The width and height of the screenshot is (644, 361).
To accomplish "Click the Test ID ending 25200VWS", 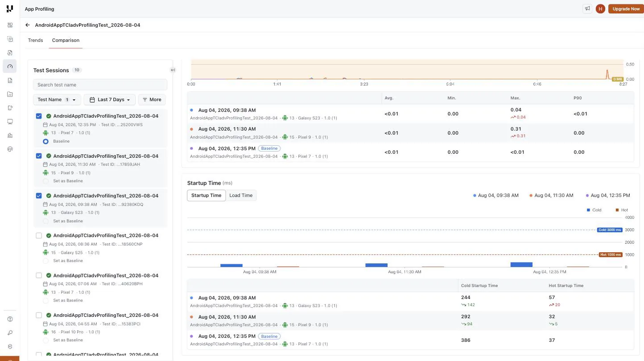I will coord(121,125).
